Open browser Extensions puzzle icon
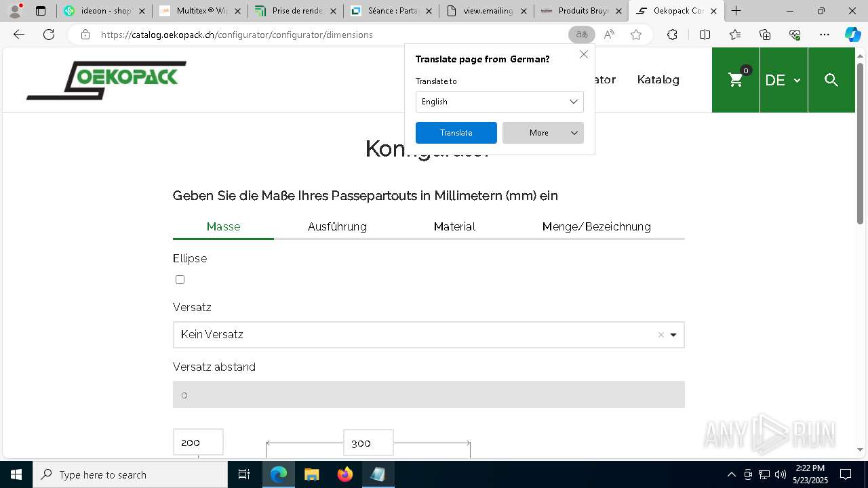The image size is (868, 488). (x=672, y=35)
